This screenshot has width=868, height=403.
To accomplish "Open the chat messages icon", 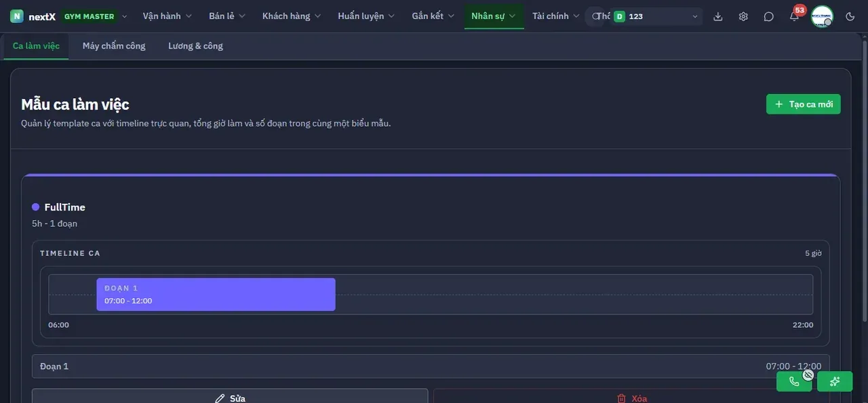I will (768, 16).
